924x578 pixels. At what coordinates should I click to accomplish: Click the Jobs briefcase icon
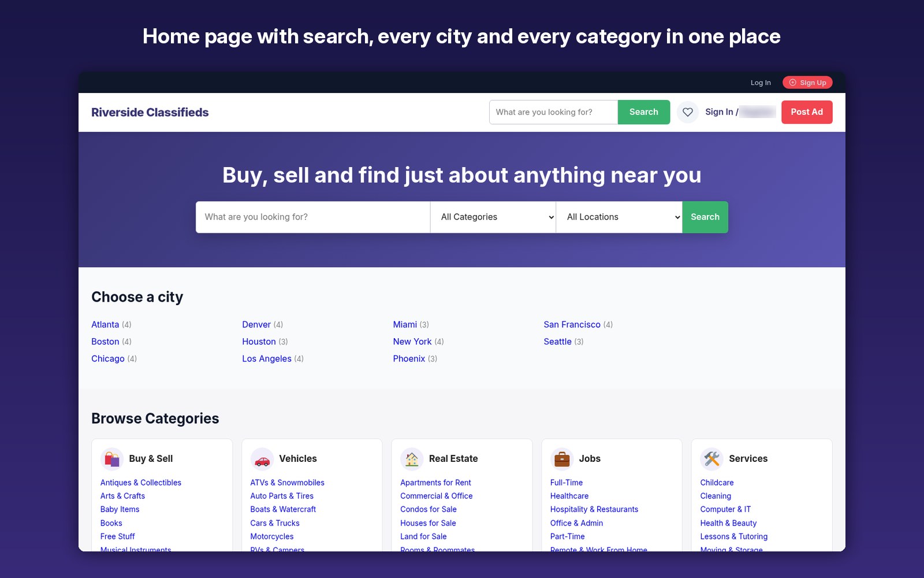click(x=562, y=460)
